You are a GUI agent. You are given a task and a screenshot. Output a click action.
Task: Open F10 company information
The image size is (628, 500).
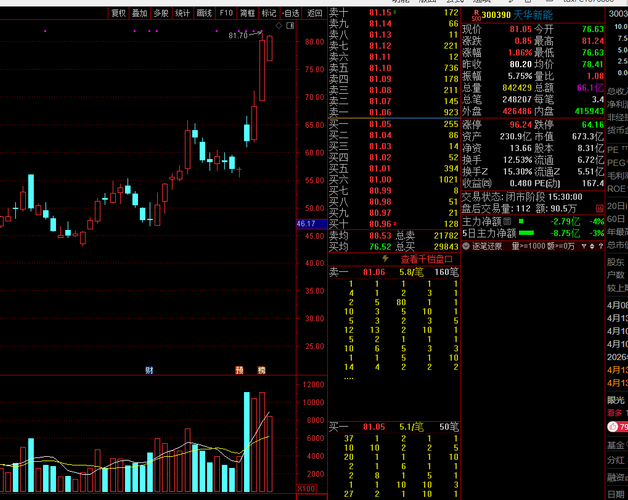[226, 13]
